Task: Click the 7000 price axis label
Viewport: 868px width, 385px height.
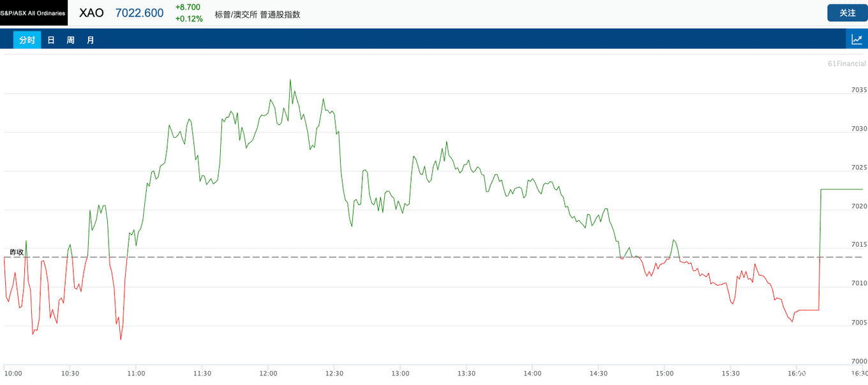Action: [x=858, y=361]
